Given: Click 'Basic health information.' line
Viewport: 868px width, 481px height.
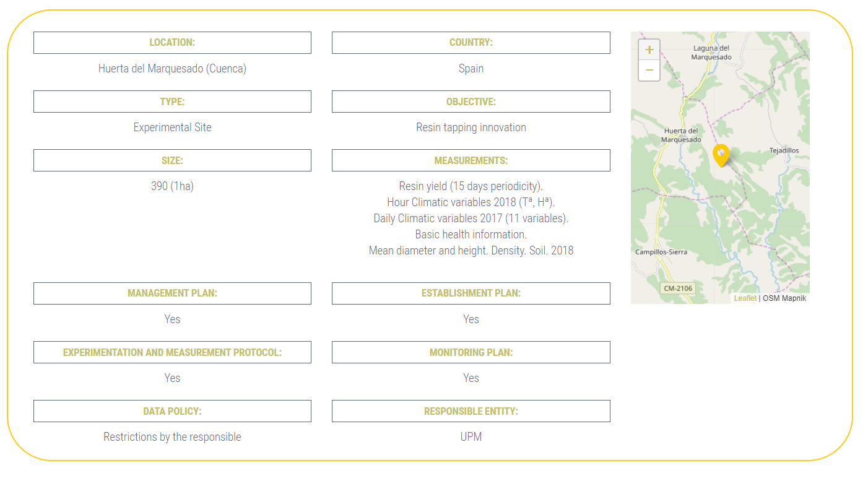Looking at the screenshot, I should [x=471, y=235].
